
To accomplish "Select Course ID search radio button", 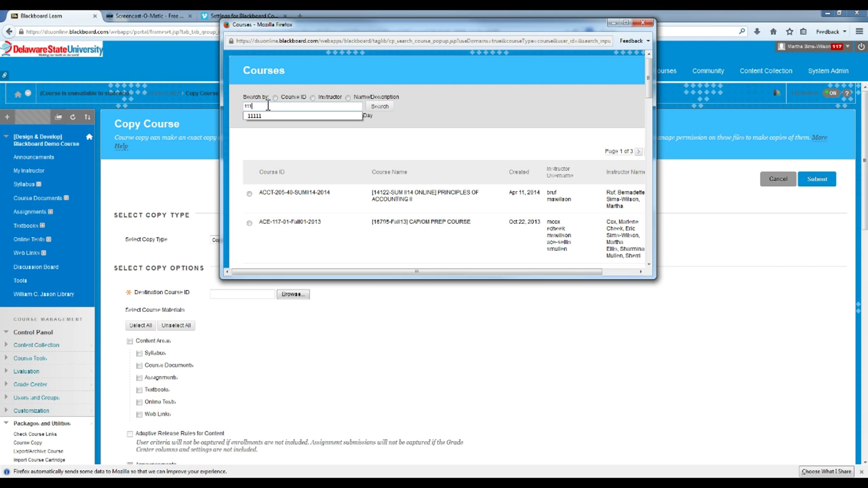I will (x=276, y=98).
